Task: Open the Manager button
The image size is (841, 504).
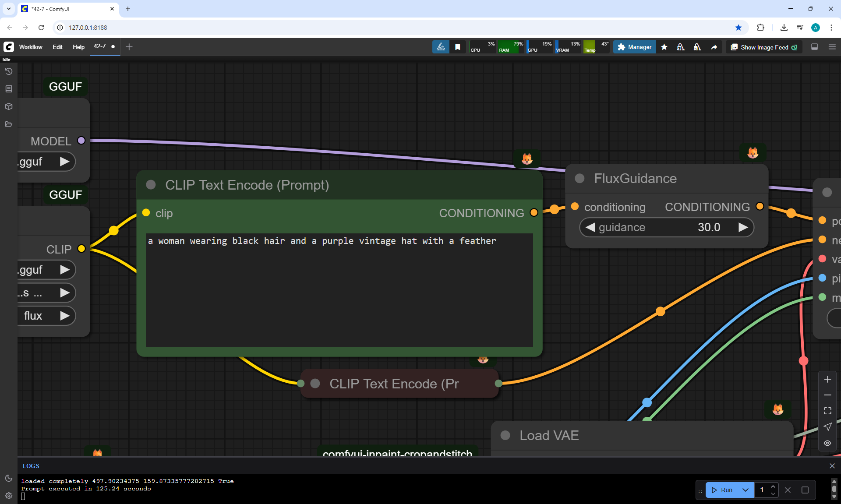Action: (x=634, y=47)
